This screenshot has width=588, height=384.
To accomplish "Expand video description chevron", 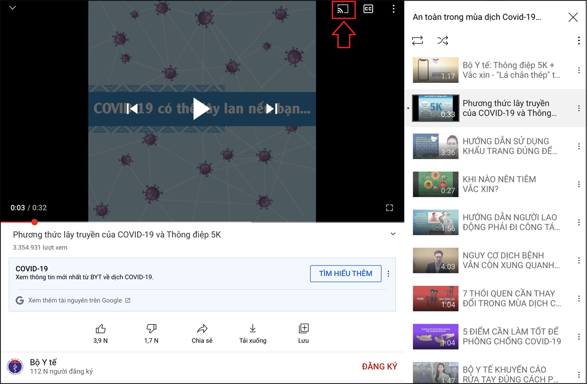I will click(x=393, y=234).
